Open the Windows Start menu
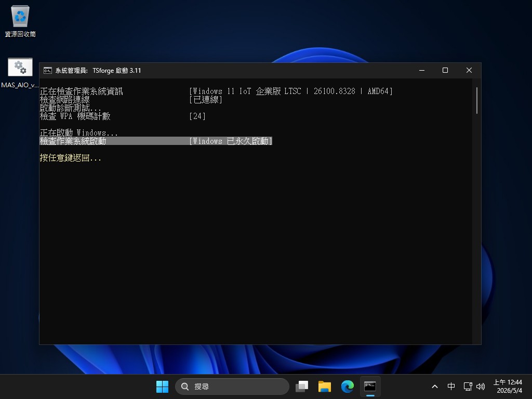532x399 pixels. coord(162,387)
